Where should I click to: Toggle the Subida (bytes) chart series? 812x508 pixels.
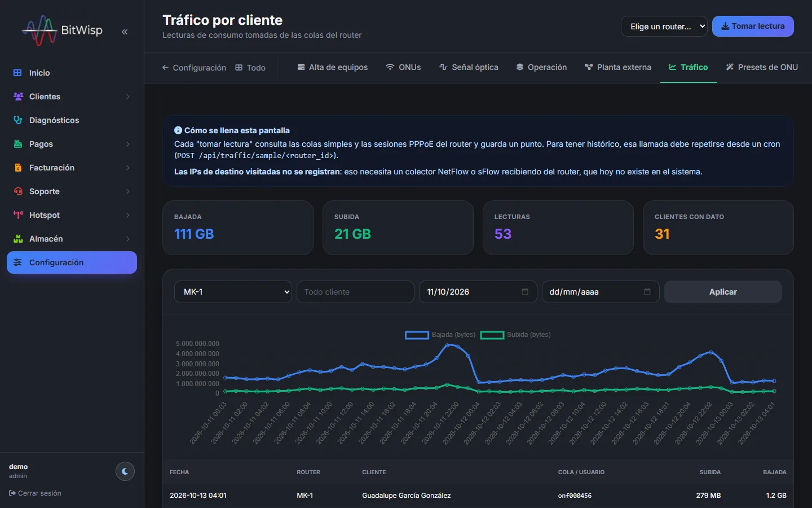tap(515, 335)
